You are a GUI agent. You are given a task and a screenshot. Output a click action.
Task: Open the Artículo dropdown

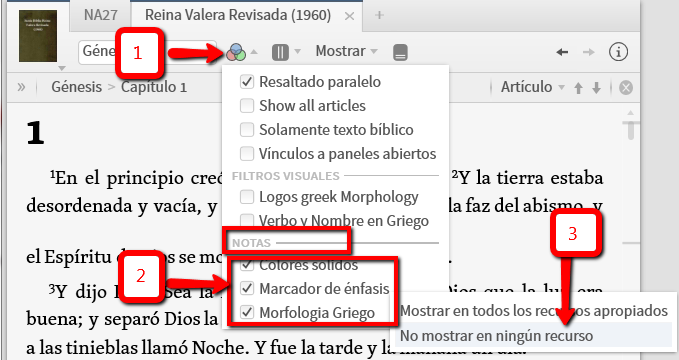click(533, 87)
